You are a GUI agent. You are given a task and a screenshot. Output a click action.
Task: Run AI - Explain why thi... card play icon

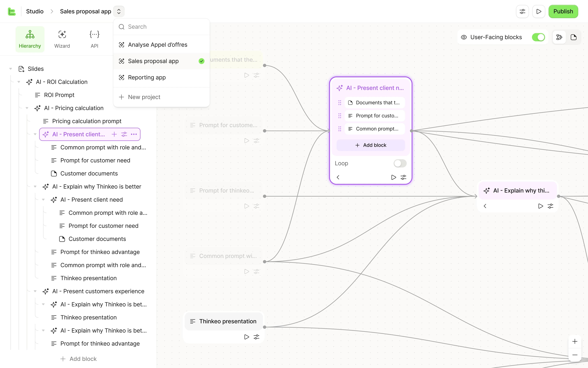point(540,206)
